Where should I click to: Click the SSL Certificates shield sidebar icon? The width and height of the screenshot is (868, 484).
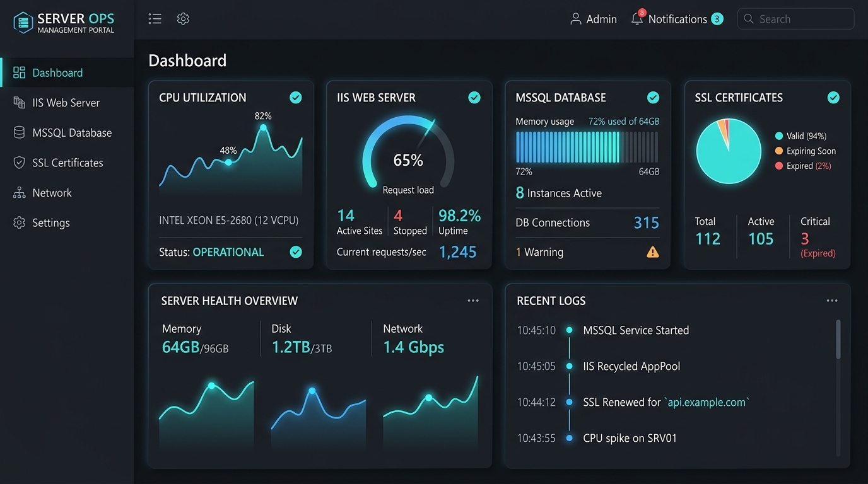20,163
